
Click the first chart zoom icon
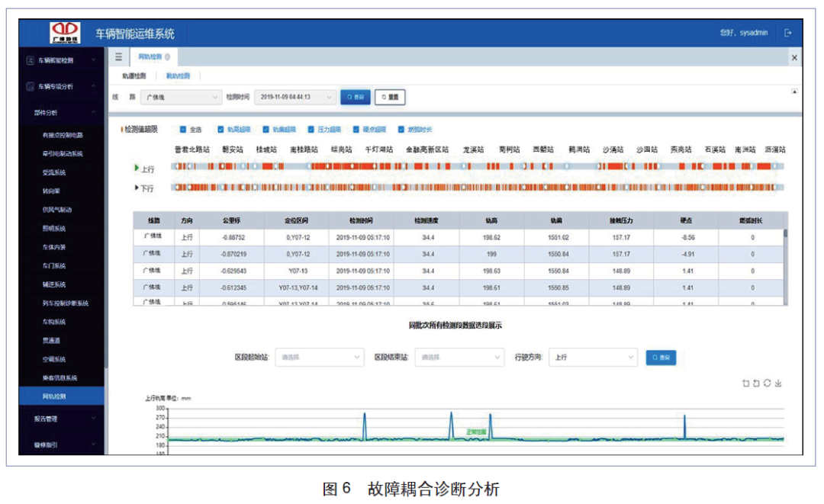tap(746, 384)
